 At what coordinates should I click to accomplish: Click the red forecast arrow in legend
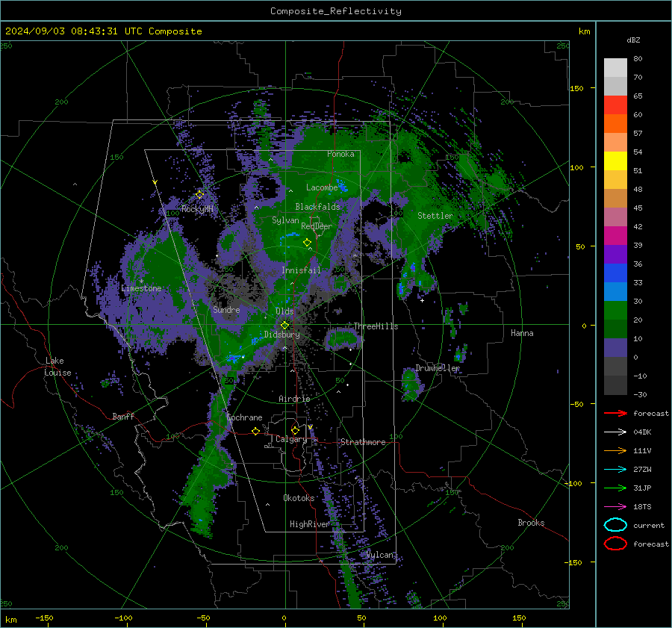tap(615, 413)
